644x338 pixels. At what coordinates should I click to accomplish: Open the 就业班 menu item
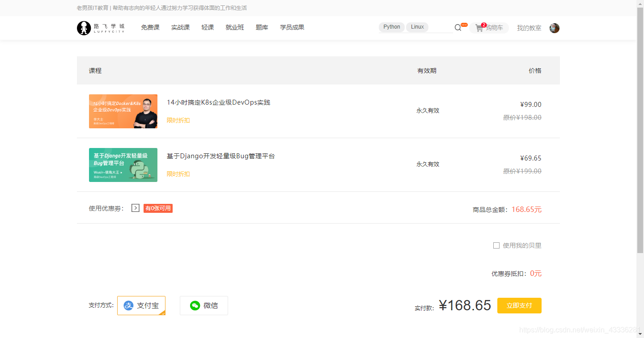[235, 27]
